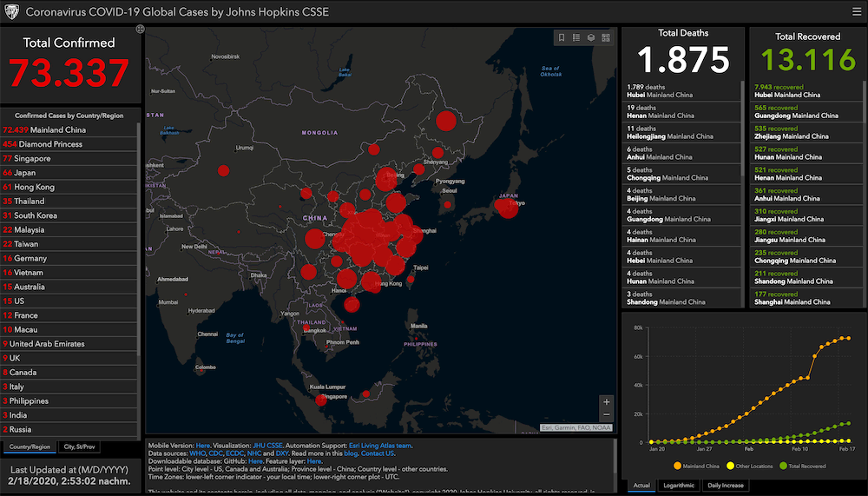Open the hamburger menu in the header
The width and height of the screenshot is (868, 496).
857,11
